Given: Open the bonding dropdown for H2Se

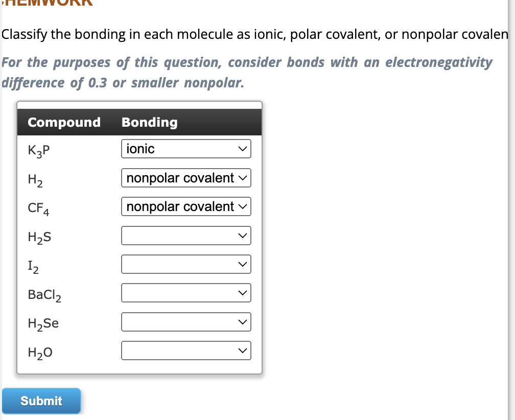Looking at the screenshot, I should [186, 322].
